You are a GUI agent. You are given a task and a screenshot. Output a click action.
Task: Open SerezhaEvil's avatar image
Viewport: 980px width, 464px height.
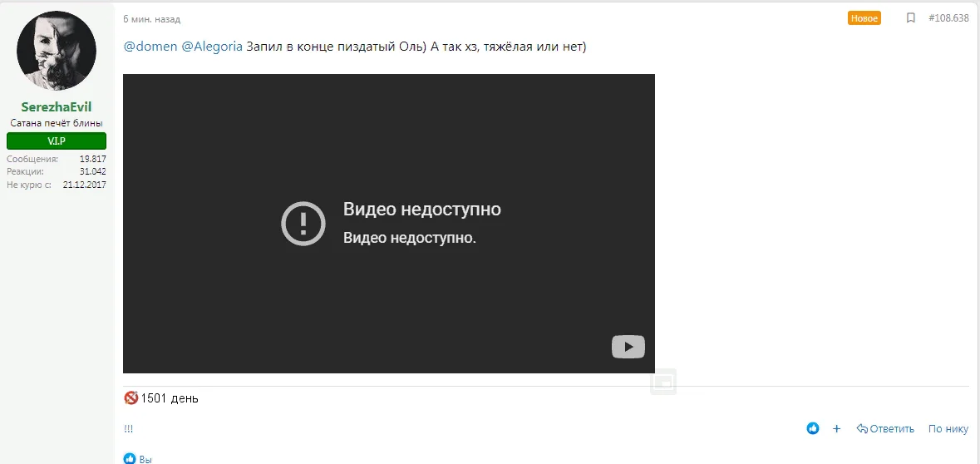point(57,51)
